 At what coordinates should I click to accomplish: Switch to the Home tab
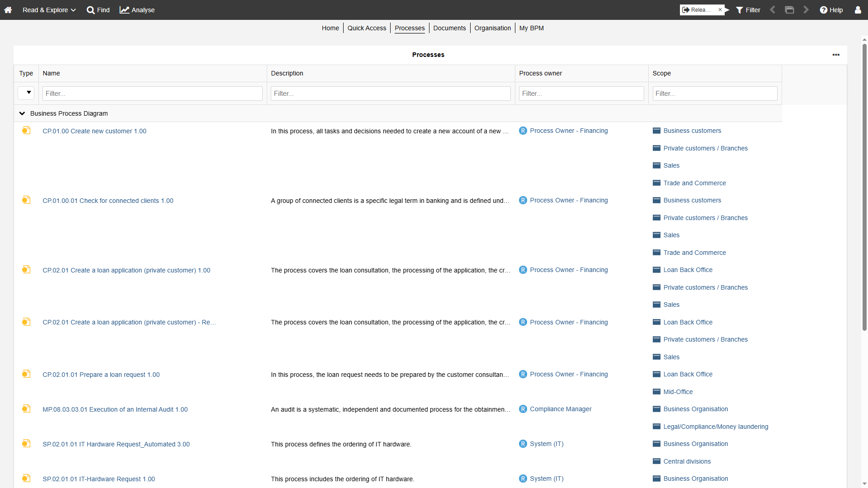click(330, 28)
